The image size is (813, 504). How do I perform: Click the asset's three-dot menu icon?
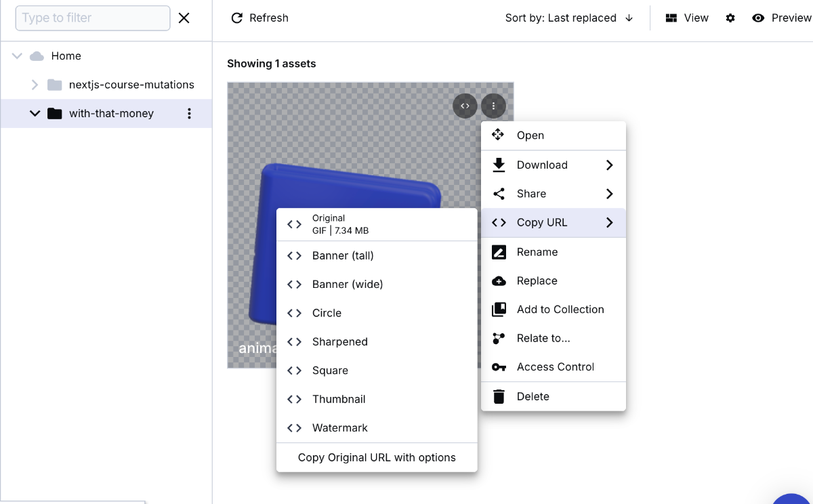tap(494, 106)
